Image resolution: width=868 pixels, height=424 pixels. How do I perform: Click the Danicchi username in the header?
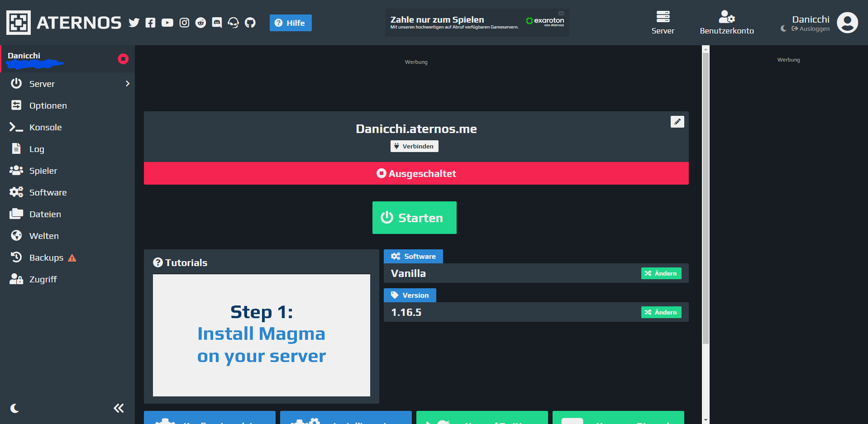(x=811, y=19)
